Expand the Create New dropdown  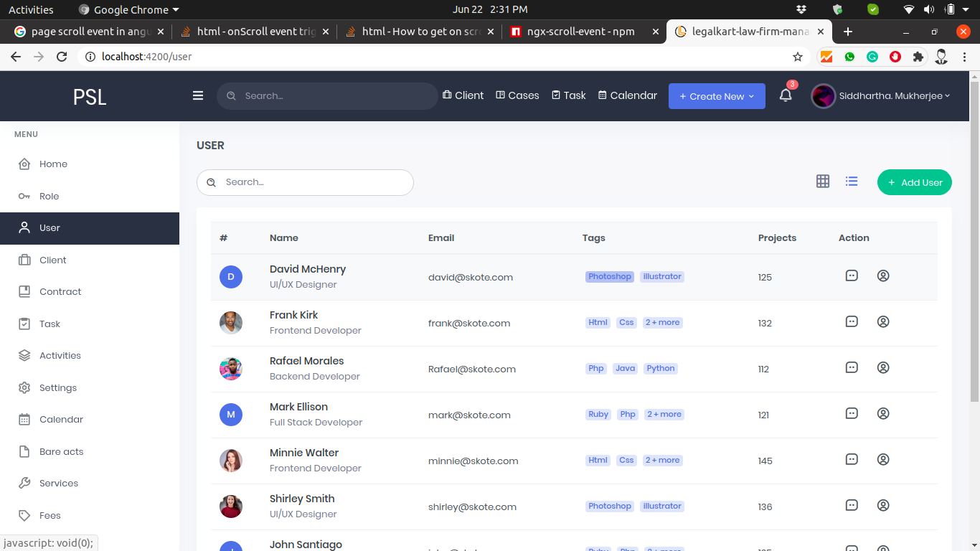click(717, 96)
